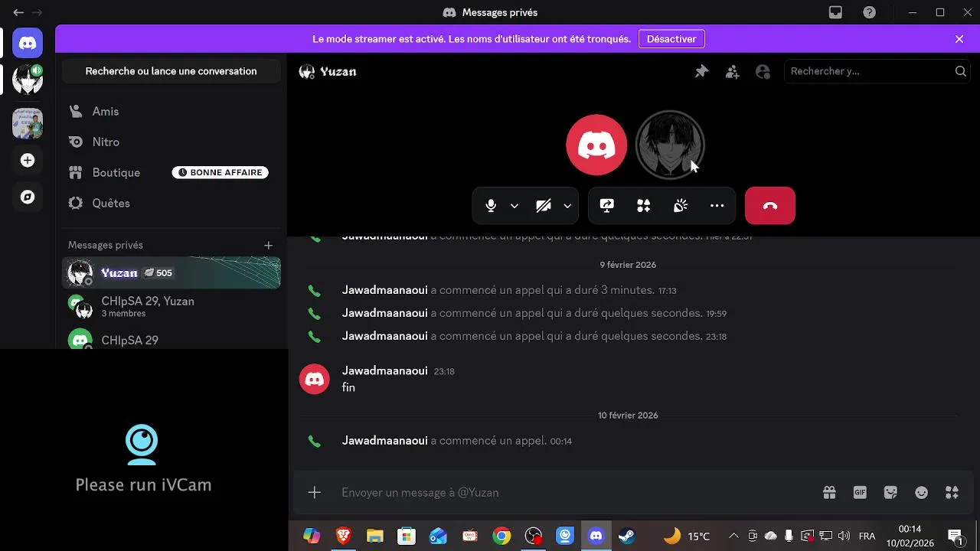Image resolution: width=980 pixels, height=551 pixels.
Task: Open Brave browser from the taskbar
Action: pyautogui.click(x=343, y=536)
